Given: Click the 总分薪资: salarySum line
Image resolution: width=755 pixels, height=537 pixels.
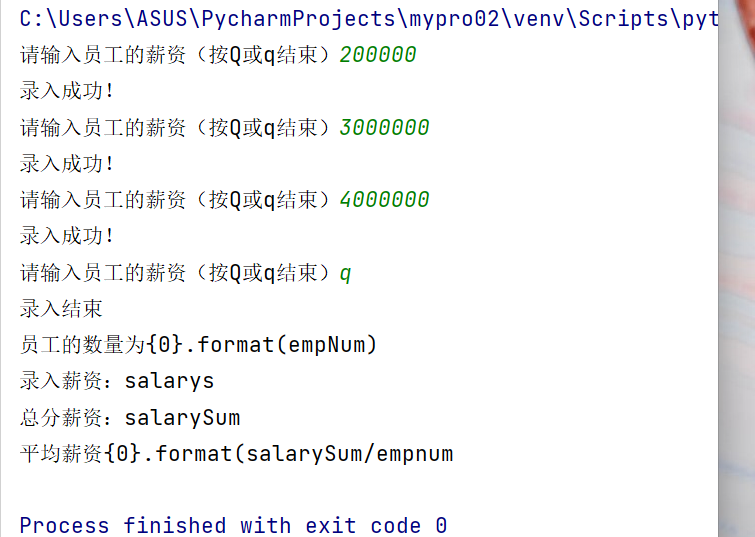Looking at the screenshot, I should (130, 418).
